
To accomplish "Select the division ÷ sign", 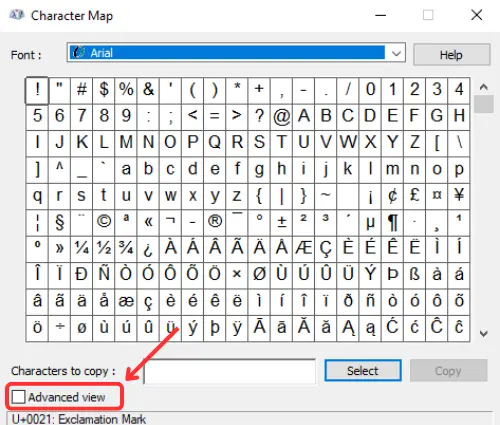I will click(59, 328).
